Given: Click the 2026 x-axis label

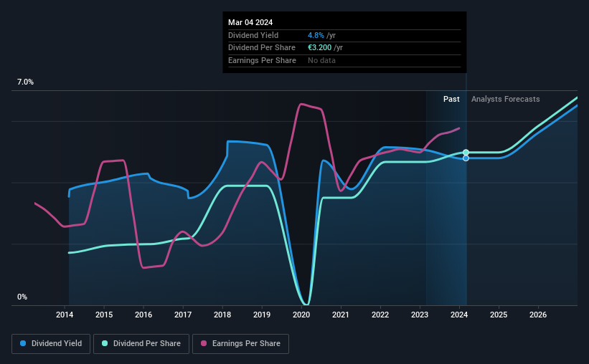Looking at the screenshot, I should (x=538, y=315).
